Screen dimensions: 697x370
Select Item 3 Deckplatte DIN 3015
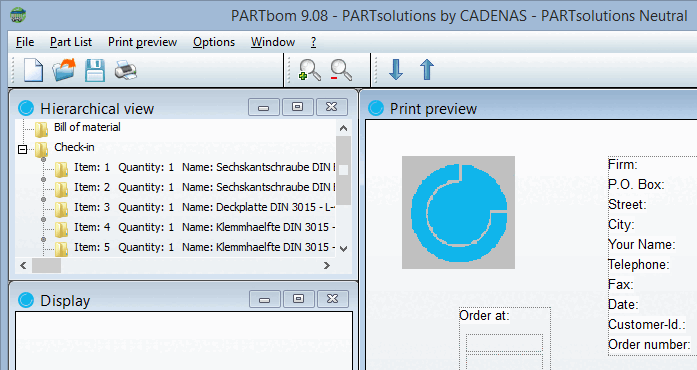coord(204,207)
